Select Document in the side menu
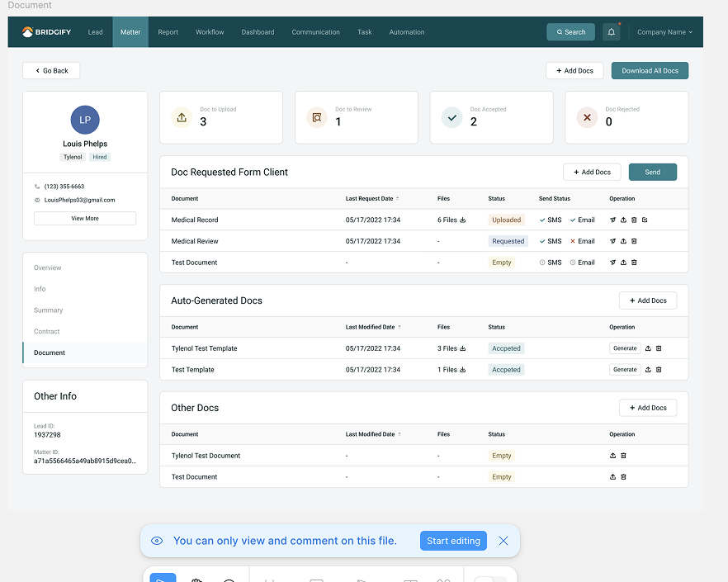This screenshot has height=582, width=728. click(85, 353)
